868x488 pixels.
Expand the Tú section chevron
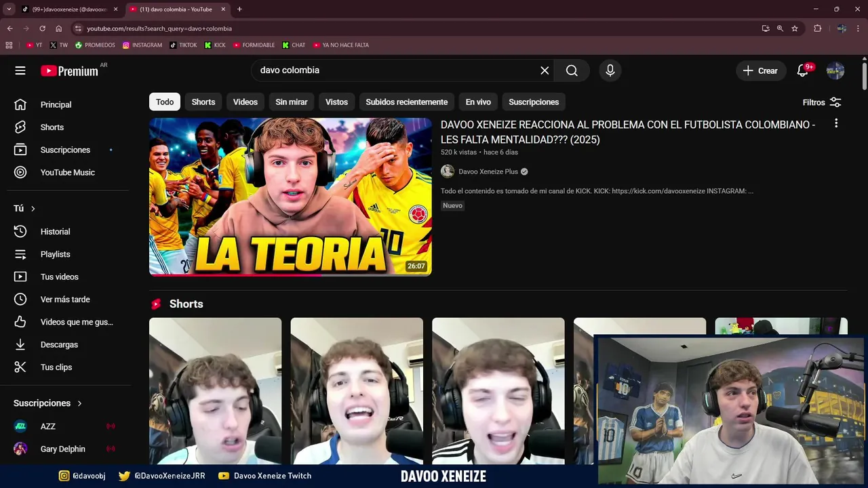coord(33,209)
